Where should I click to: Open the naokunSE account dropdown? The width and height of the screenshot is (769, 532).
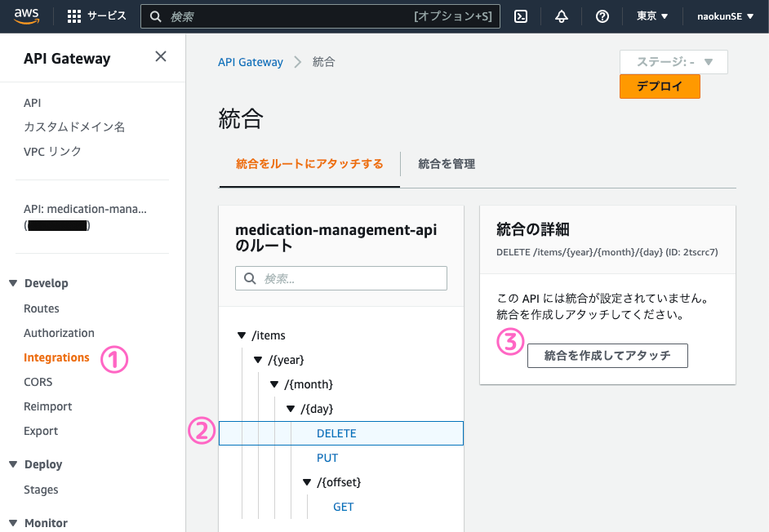click(x=726, y=16)
